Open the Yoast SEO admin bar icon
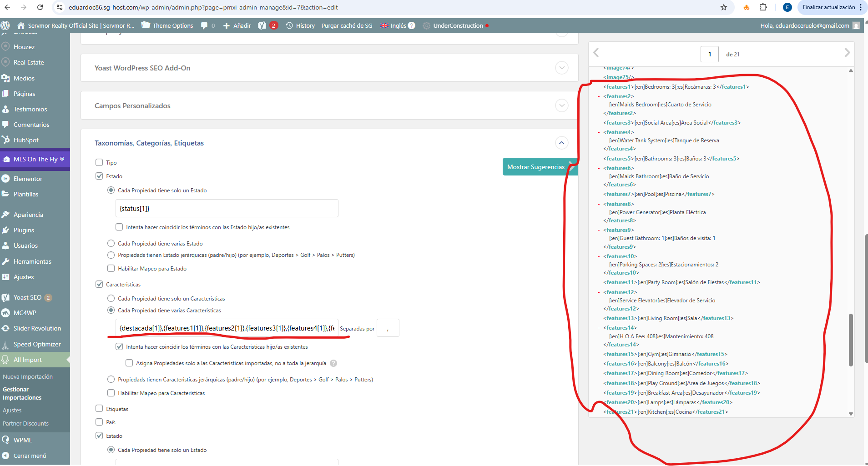868x466 pixels. (262, 25)
